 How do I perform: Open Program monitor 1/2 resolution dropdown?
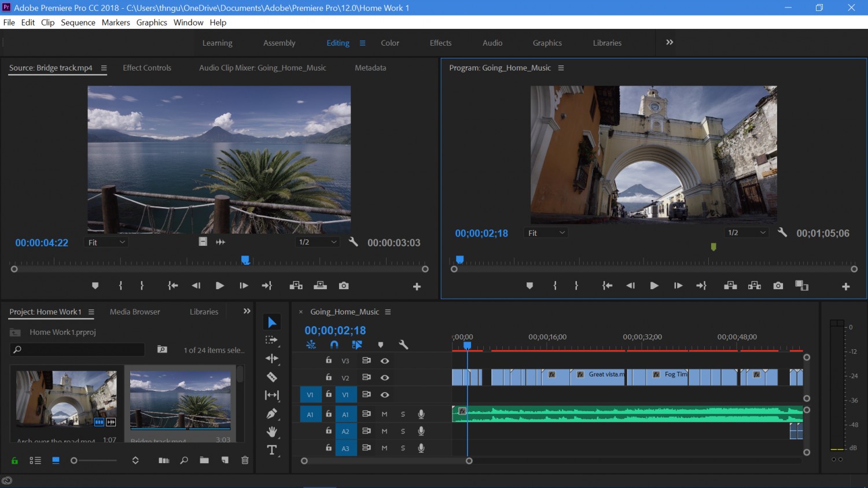click(x=746, y=232)
